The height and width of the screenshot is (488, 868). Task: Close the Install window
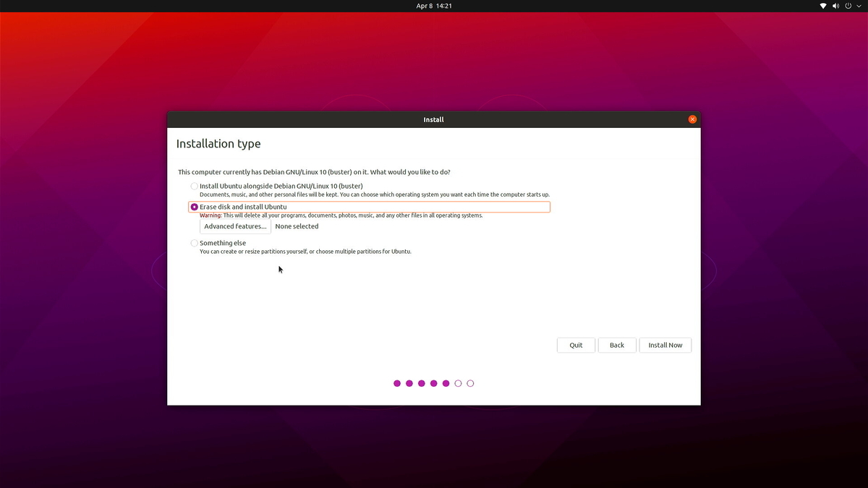click(x=692, y=119)
